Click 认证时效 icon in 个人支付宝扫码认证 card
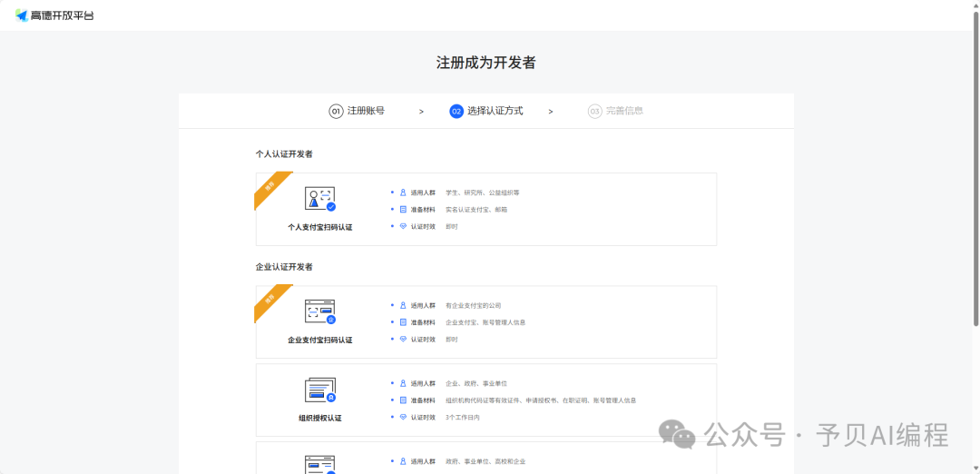The width and height of the screenshot is (980, 474). point(403,226)
